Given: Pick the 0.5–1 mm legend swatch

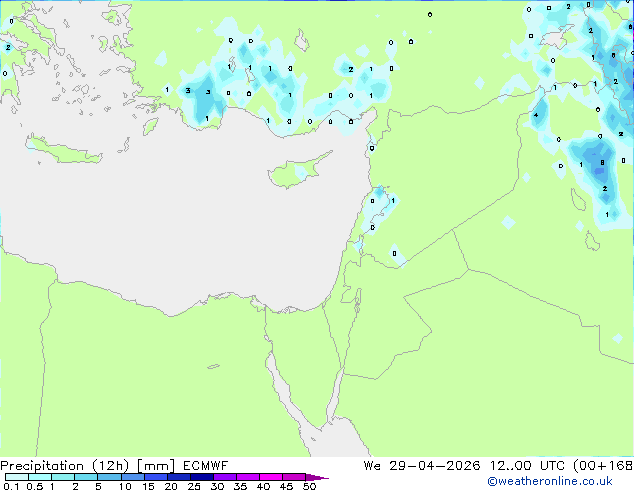Looking at the screenshot, I should click(x=40, y=477).
